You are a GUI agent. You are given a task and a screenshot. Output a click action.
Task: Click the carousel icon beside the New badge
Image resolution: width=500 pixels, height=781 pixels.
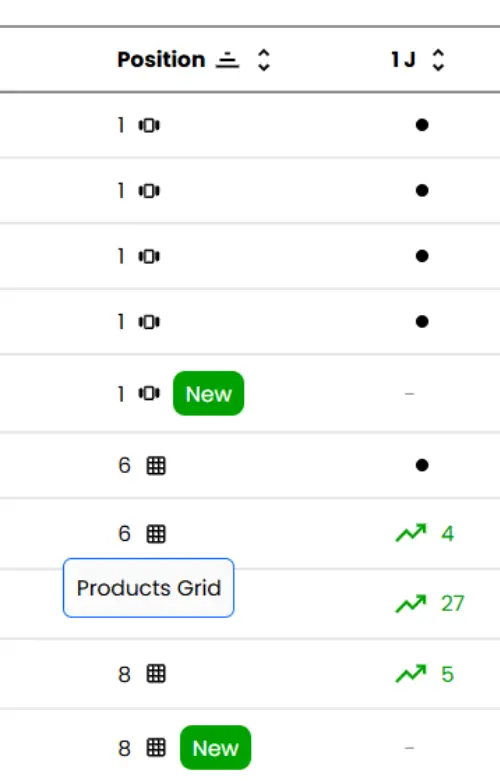click(149, 393)
